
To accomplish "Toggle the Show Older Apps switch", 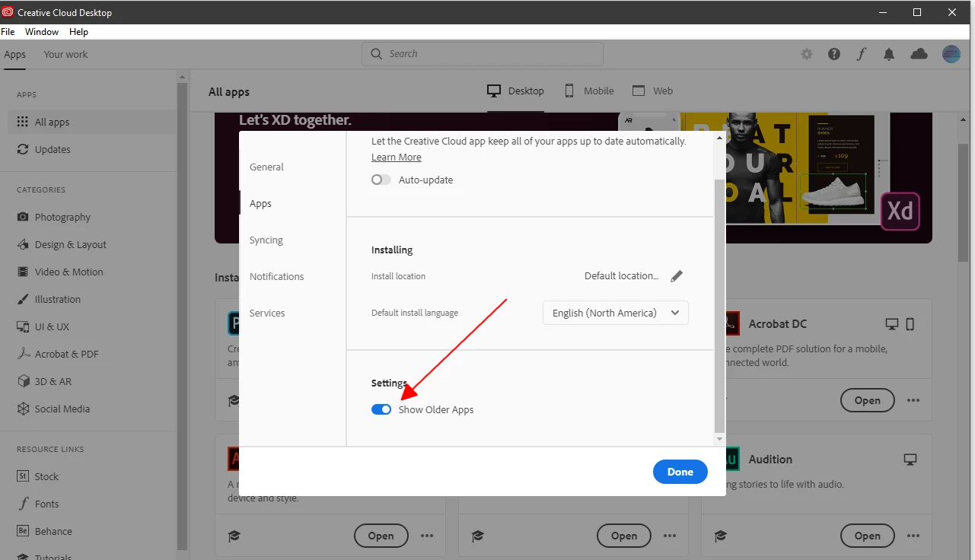I will coord(381,409).
